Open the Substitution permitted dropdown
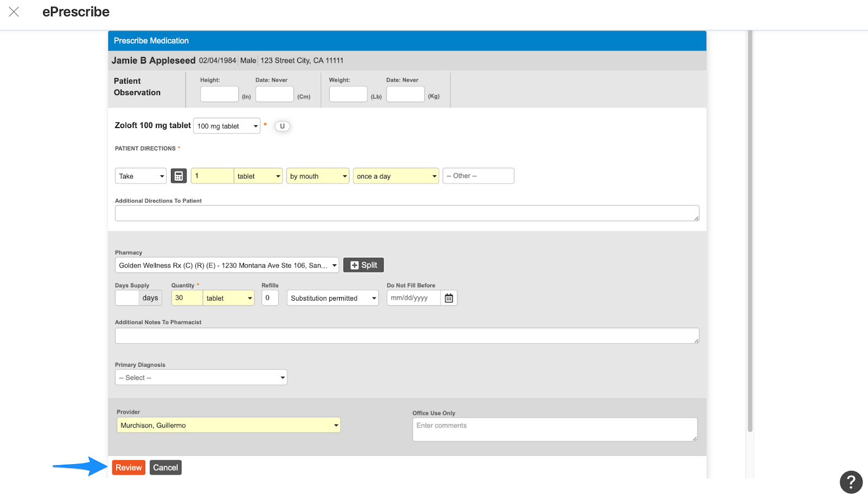Image resolution: width=868 pixels, height=501 pixels. (x=333, y=298)
